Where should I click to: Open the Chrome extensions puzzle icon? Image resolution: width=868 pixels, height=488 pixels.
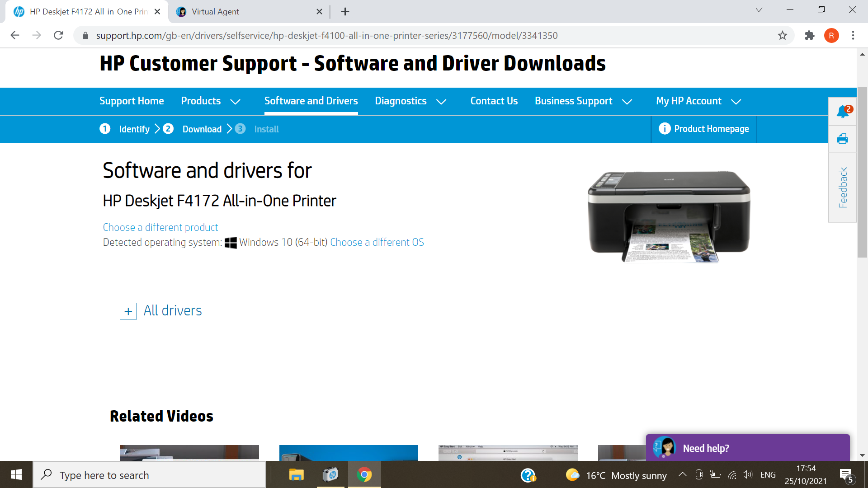809,35
